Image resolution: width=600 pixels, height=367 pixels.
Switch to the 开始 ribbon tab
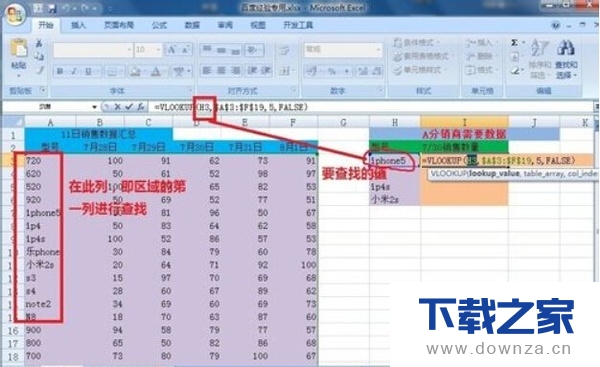[x=46, y=25]
